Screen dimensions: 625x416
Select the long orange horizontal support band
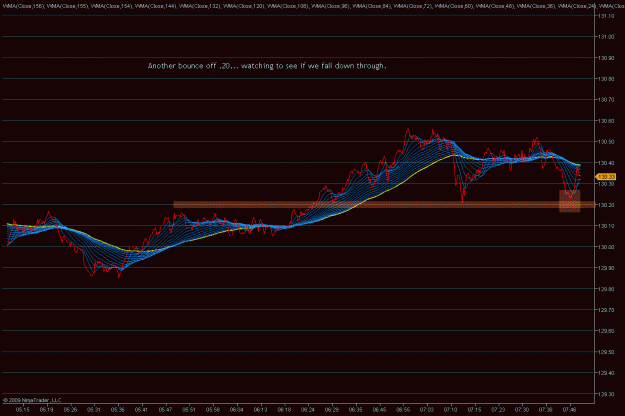(x=384, y=204)
